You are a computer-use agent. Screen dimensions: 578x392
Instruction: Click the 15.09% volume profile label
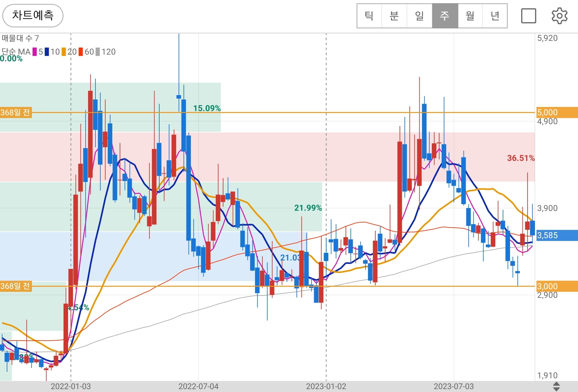(x=207, y=108)
